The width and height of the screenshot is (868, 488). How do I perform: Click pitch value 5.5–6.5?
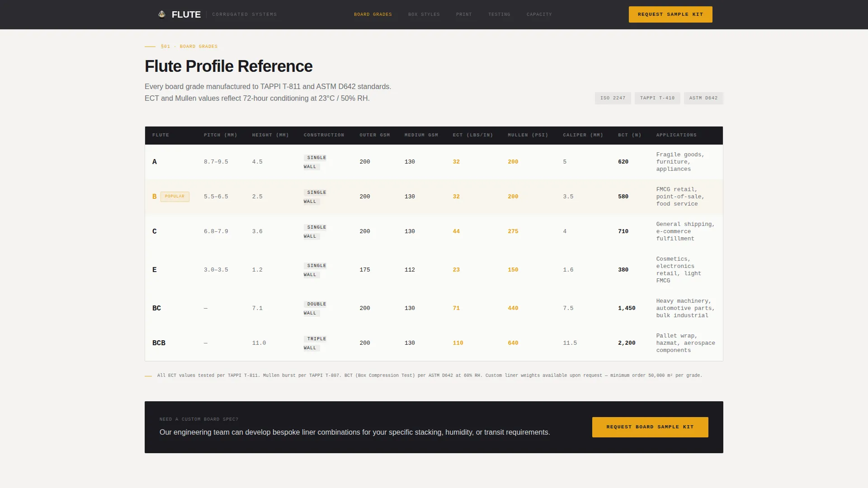click(216, 197)
